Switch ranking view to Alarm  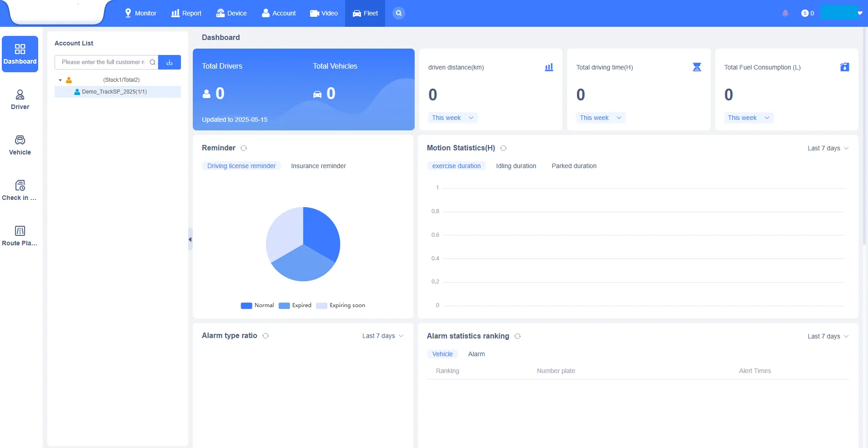[476, 354]
